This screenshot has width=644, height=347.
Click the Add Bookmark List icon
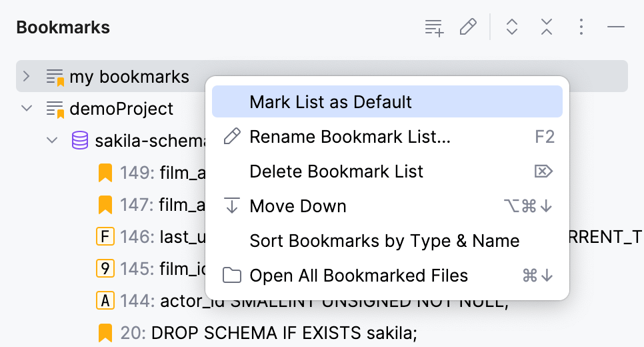pyautogui.click(x=435, y=27)
